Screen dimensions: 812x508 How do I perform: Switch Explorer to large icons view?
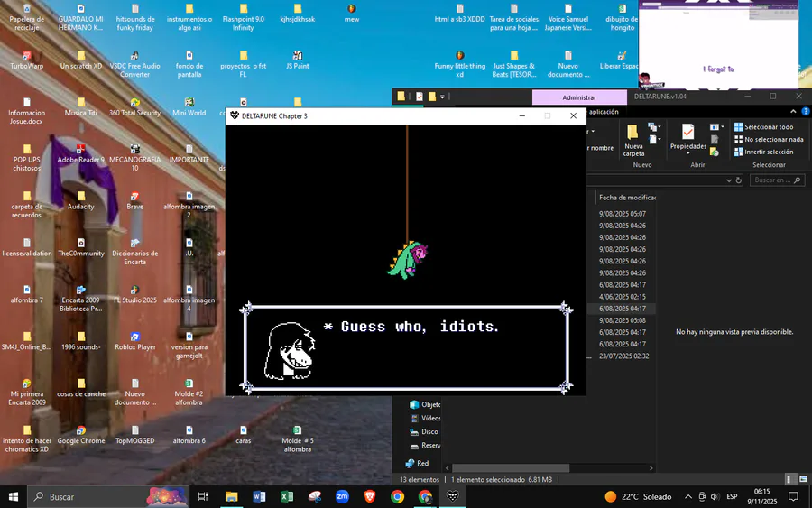[803, 479]
